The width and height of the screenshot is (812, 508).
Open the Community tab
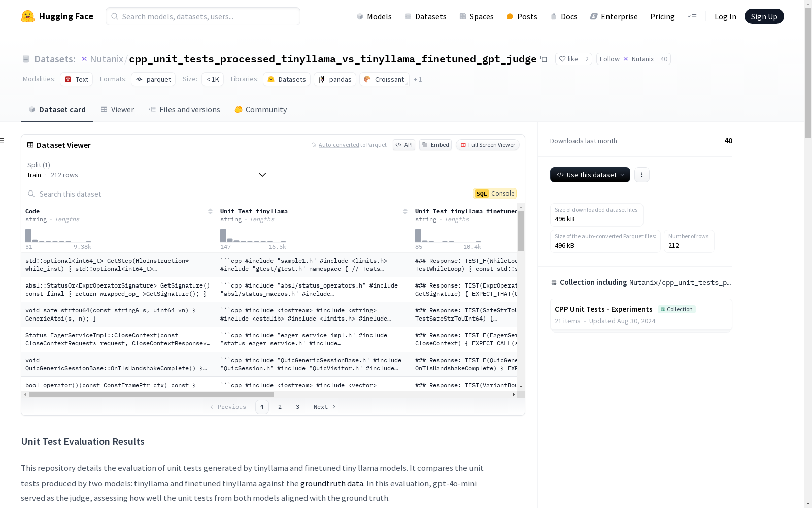(x=261, y=110)
